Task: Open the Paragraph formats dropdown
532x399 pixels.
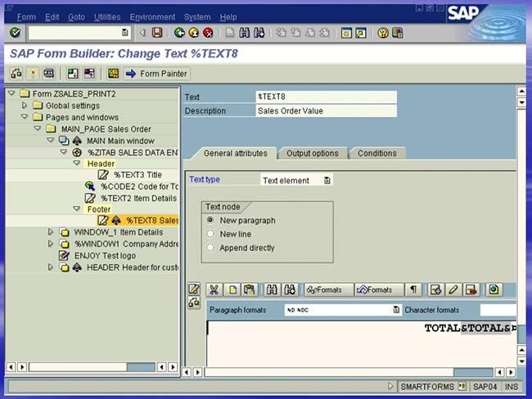Action: tap(396, 310)
